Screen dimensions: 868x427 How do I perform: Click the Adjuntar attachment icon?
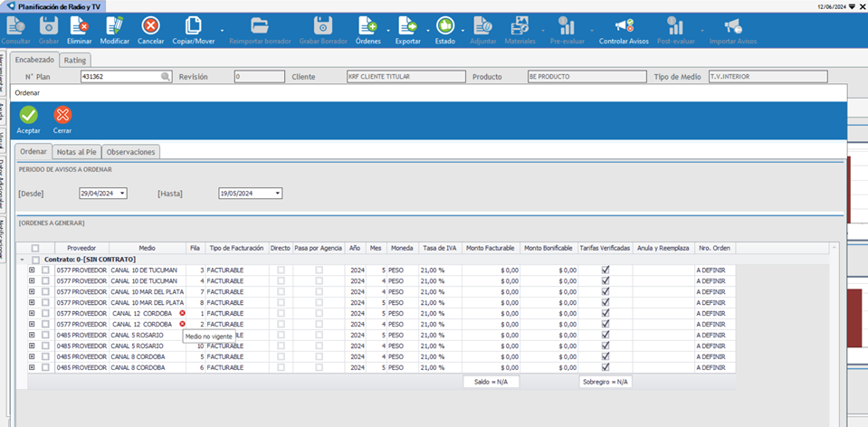[x=482, y=25]
